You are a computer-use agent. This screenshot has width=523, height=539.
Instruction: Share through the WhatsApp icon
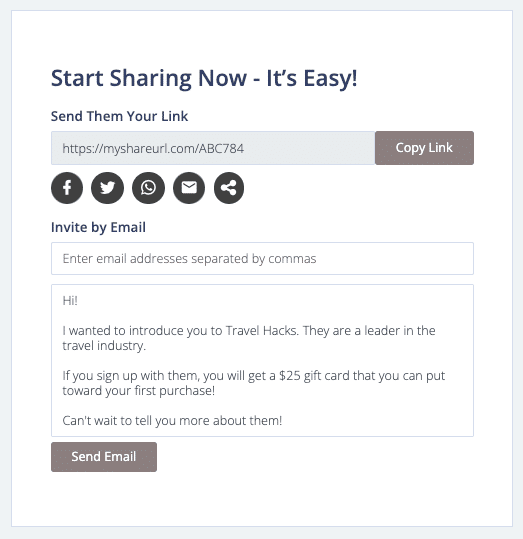pos(148,188)
